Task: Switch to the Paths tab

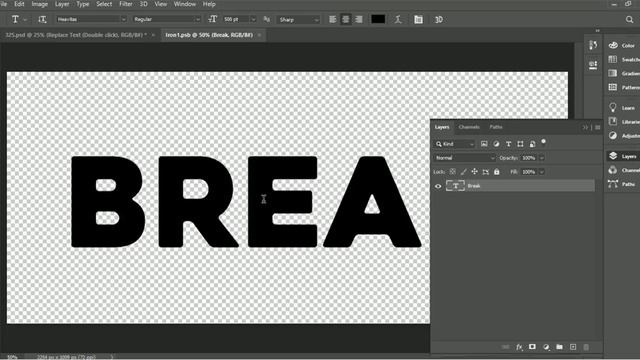Action: pyautogui.click(x=496, y=127)
